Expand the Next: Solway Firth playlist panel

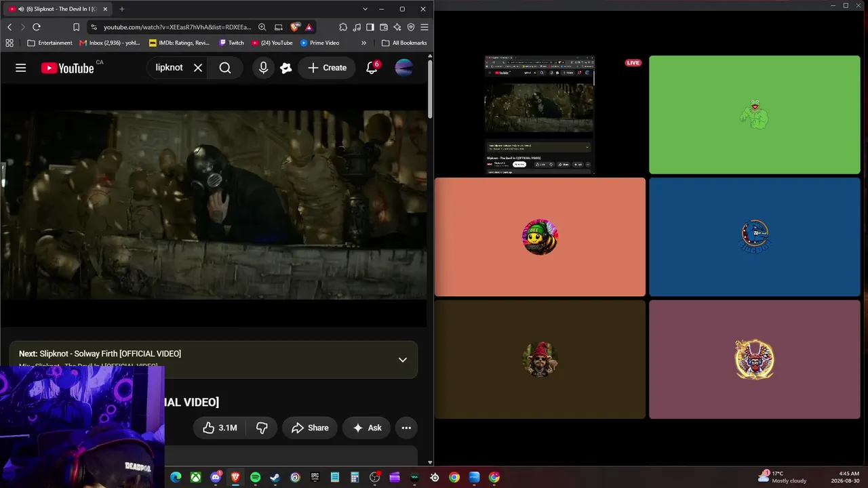[x=403, y=360]
